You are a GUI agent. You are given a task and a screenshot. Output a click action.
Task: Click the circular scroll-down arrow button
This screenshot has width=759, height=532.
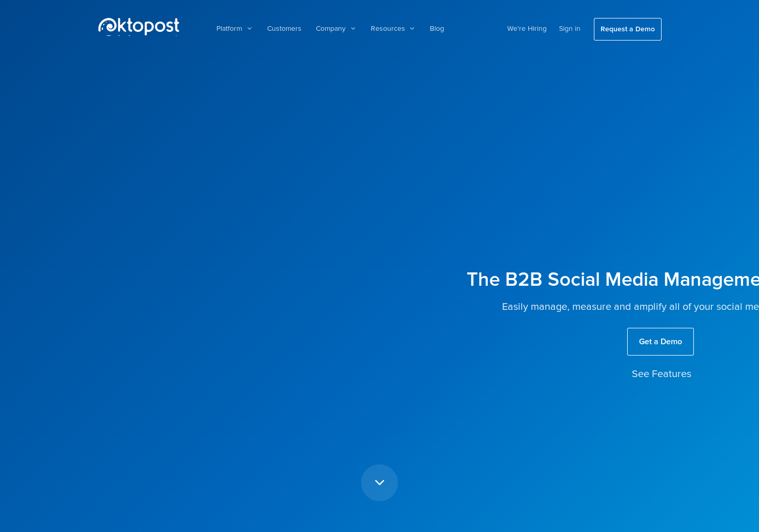pos(379,483)
